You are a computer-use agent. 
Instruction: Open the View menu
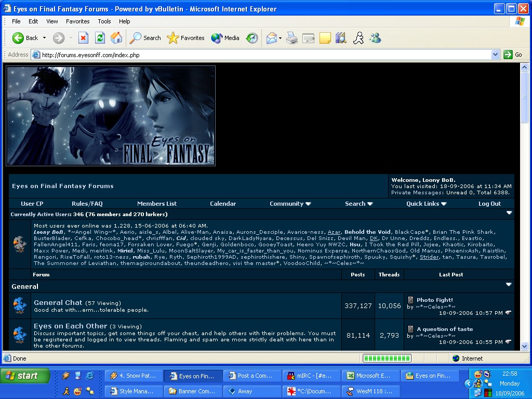(x=52, y=21)
